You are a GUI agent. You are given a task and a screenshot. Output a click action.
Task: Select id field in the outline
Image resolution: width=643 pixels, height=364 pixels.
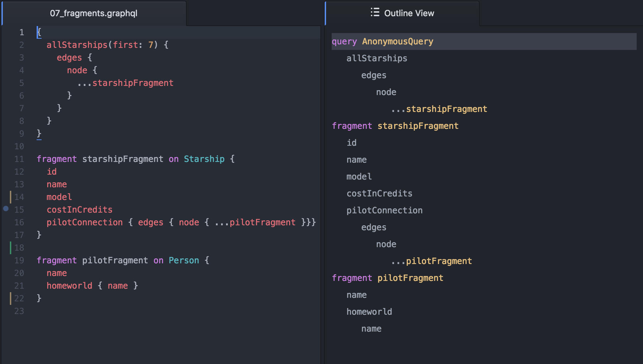(351, 143)
